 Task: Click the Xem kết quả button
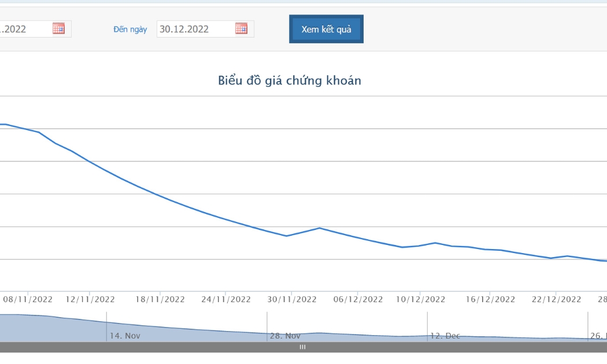coord(326,29)
